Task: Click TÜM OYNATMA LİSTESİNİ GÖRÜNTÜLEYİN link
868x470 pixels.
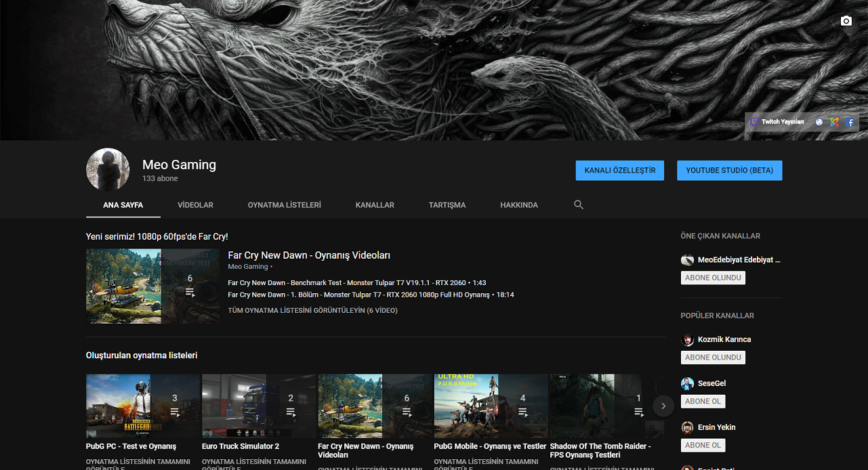Action: tap(312, 311)
